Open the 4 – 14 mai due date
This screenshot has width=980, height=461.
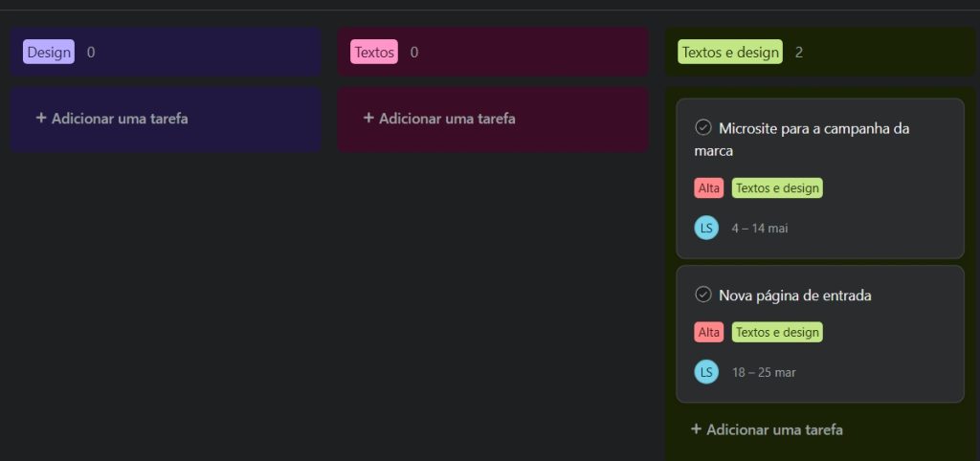click(x=760, y=229)
